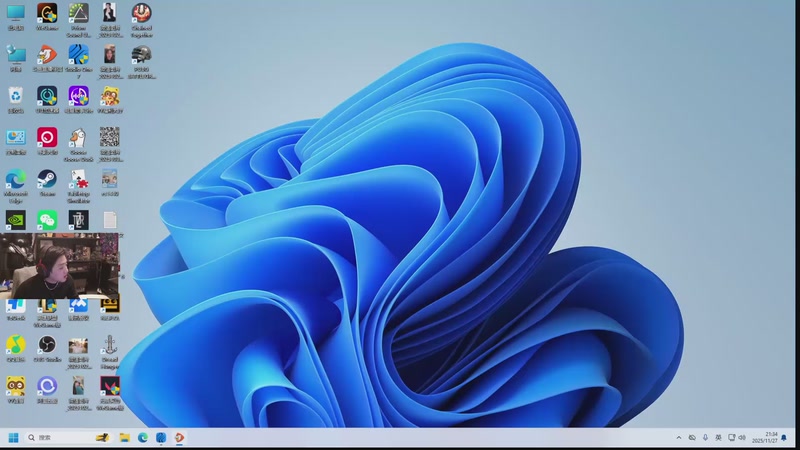
Task: Select the black TBR logo shortcut
Action: pyautogui.click(x=79, y=220)
